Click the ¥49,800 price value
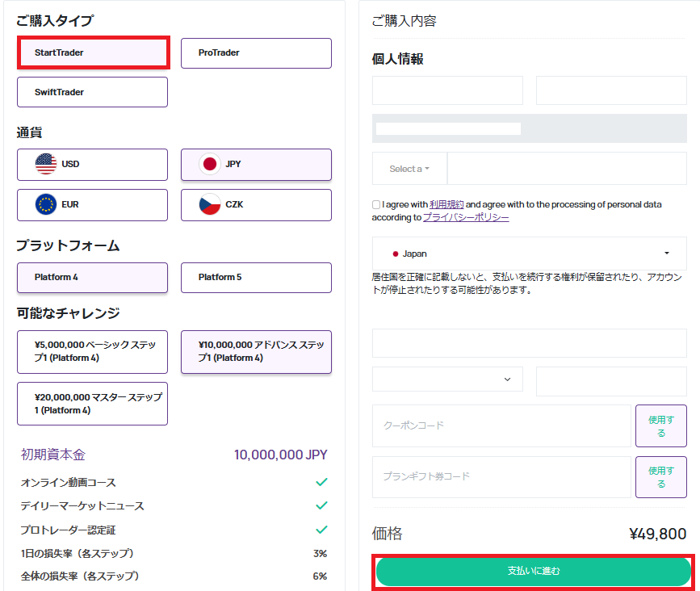This screenshot has width=700, height=591. tap(657, 534)
